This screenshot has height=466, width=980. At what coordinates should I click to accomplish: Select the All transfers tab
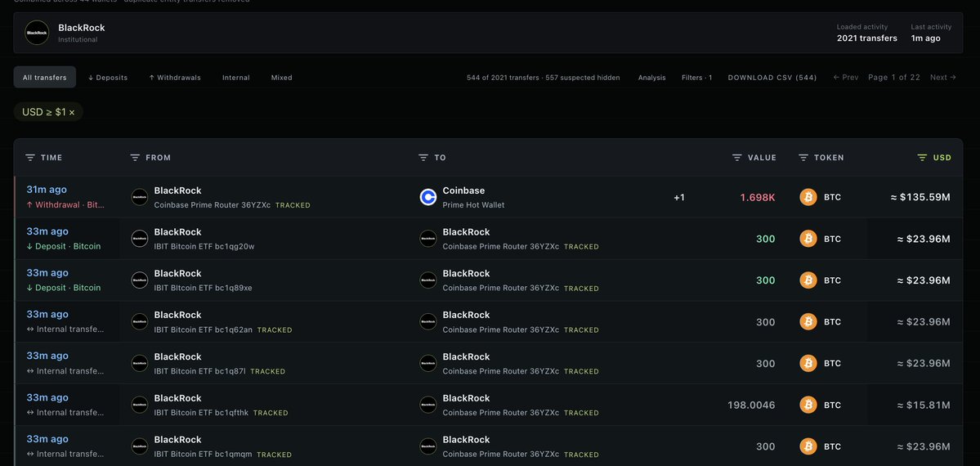pyautogui.click(x=45, y=78)
